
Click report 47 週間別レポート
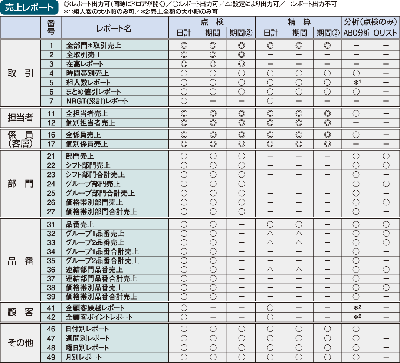click(x=87, y=338)
